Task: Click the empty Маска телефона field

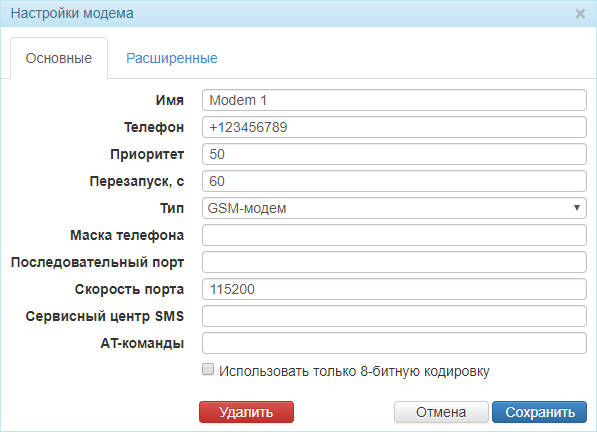Action: pos(394,235)
